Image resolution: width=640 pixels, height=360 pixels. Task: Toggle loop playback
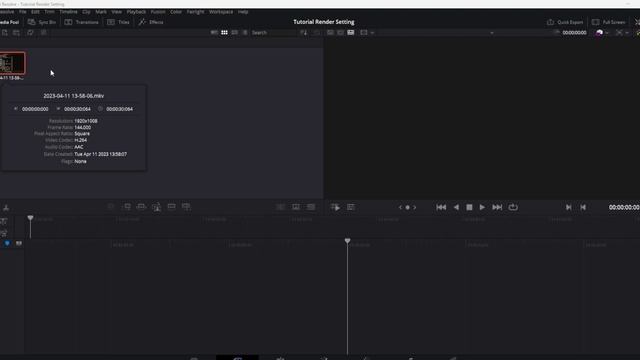click(x=513, y=207)
